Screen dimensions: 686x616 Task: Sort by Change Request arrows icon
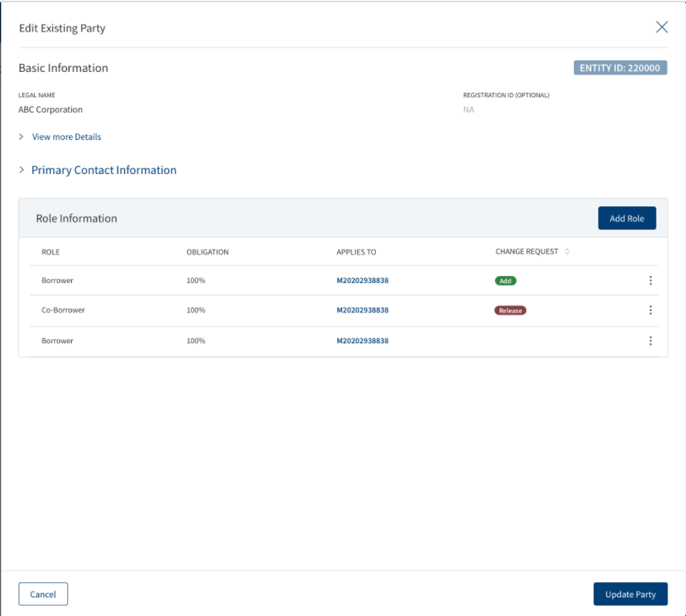(567, 251)
